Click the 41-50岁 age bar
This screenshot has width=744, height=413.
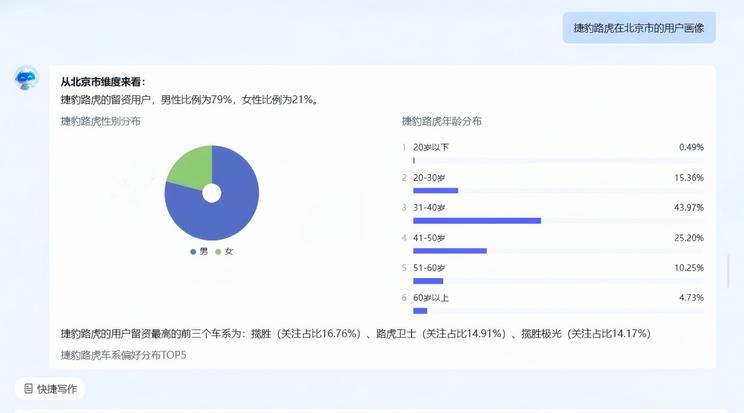449,251
